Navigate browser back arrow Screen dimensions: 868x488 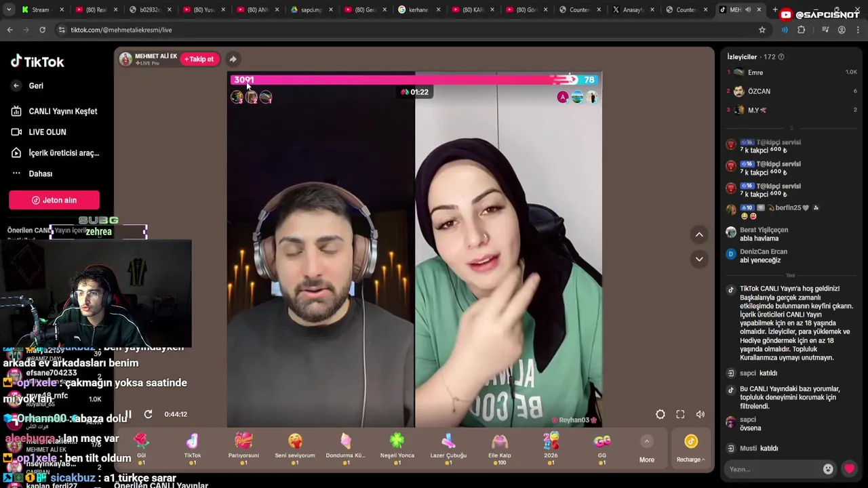[9, 30]
